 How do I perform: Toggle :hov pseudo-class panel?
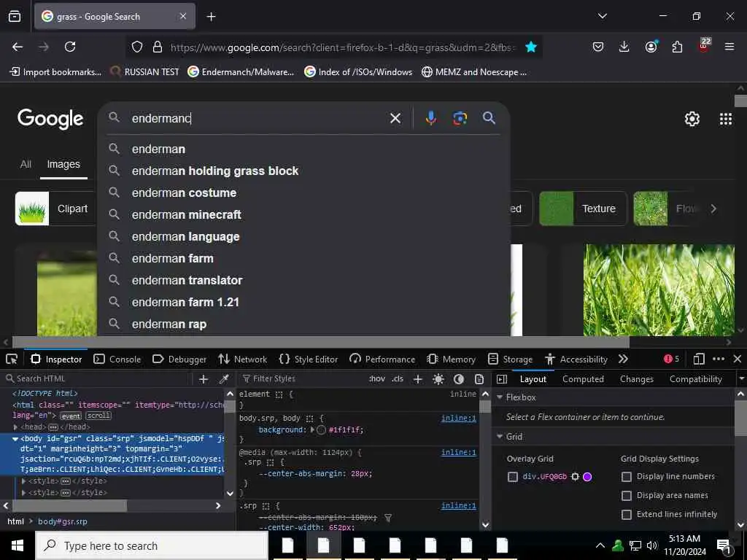click(x=377, y=379)
